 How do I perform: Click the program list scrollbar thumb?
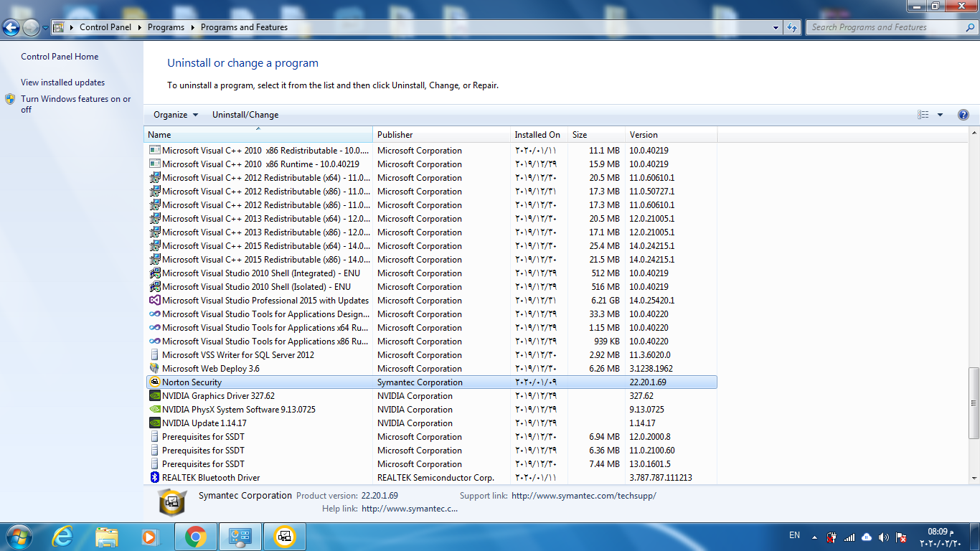(974, 402)
